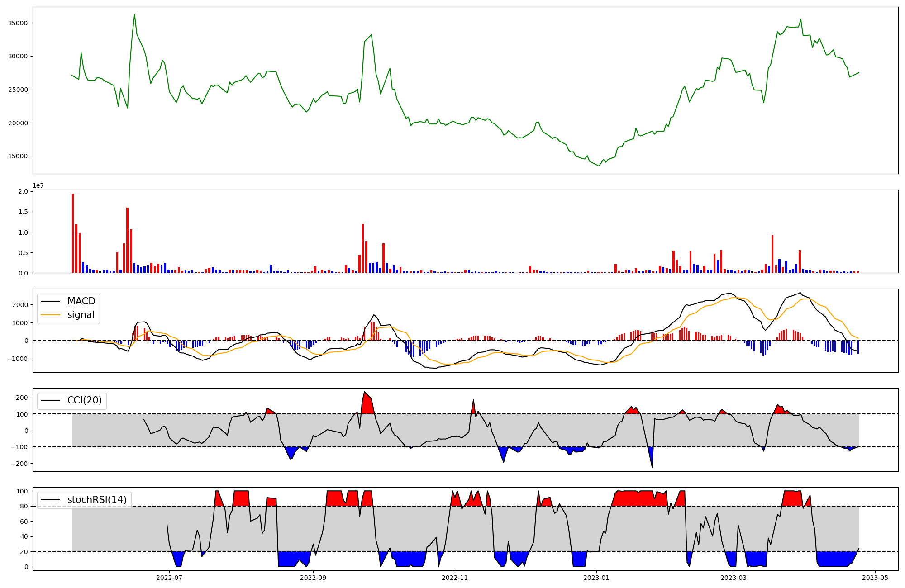The height and width of the screenshot is (588, 905).
Task: Click the 2023-05 x-axis date label
Action: [x=875, y=578]
